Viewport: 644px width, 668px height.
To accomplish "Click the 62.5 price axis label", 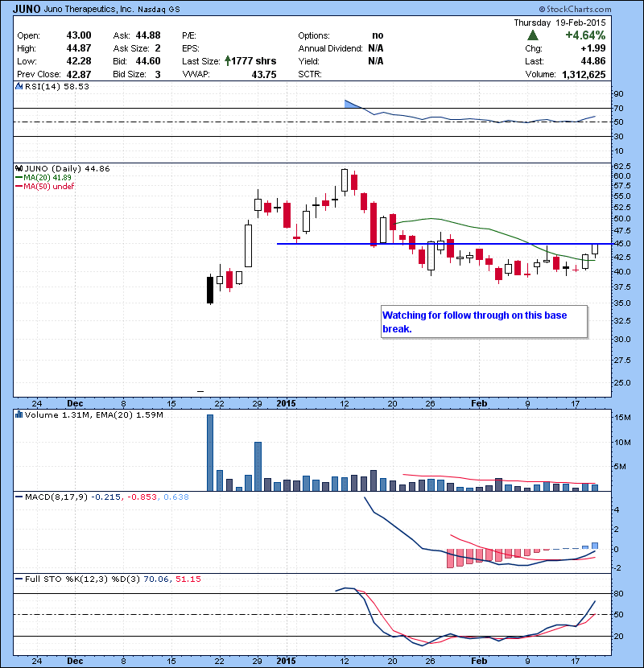I will click(621, 166).
